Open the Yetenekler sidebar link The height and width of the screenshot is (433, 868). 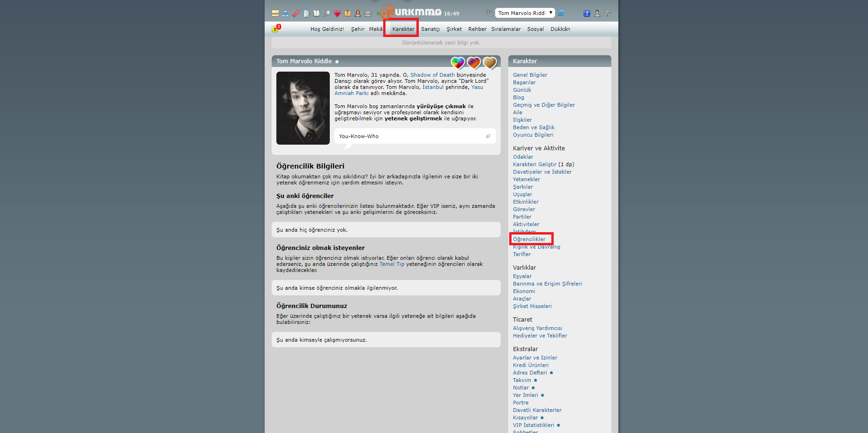tap(527, 179)
